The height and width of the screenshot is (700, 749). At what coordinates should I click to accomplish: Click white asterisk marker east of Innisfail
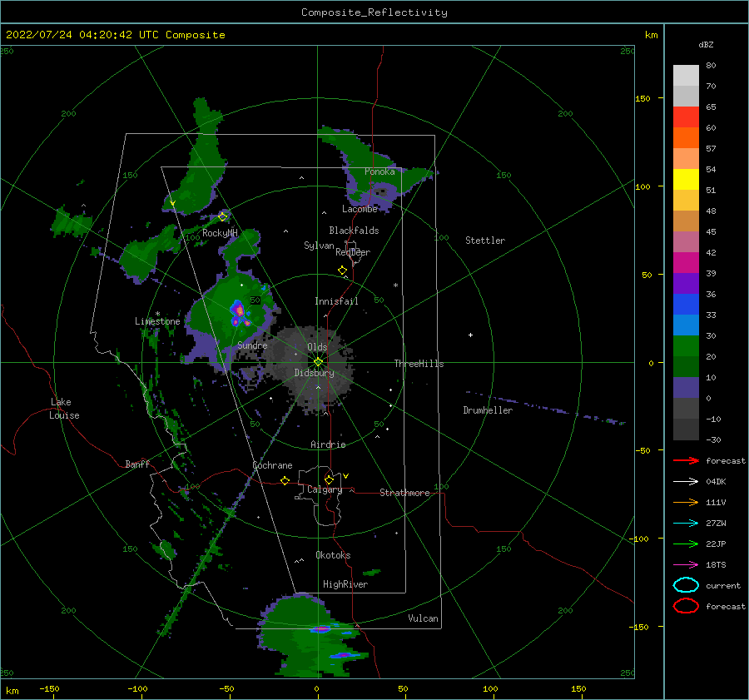(395, 285)
